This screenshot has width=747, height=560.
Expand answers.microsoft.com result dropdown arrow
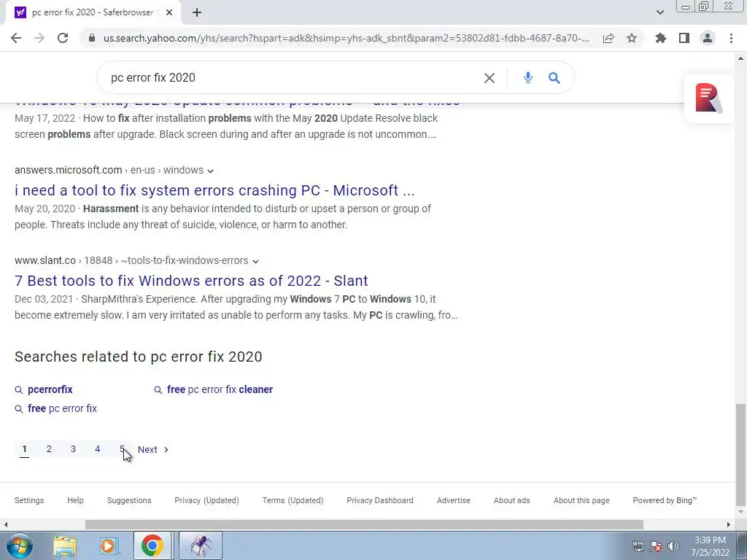point(211,171)
